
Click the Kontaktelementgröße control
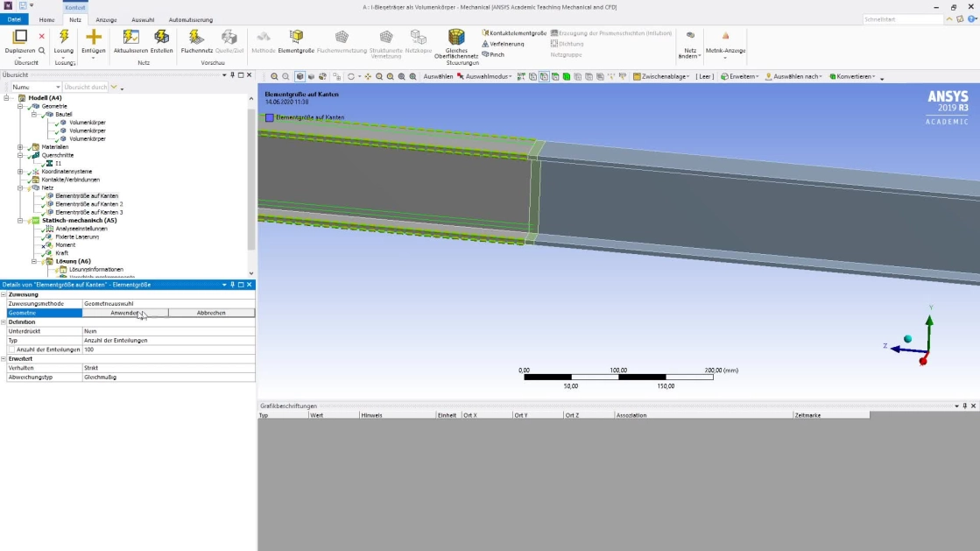tap(514, 33)
